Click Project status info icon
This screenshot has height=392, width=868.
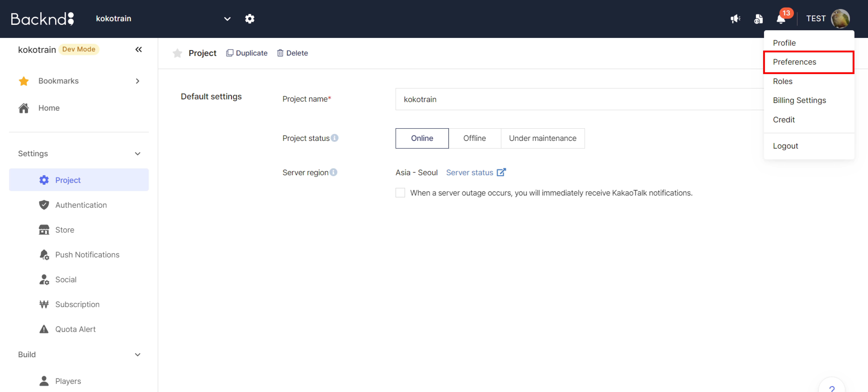tap(335, 138)
